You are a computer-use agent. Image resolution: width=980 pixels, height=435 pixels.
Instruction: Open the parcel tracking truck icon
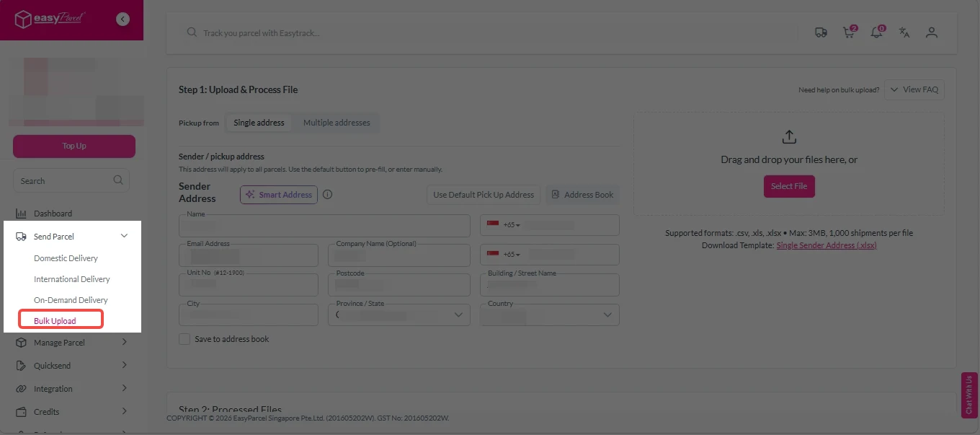[x=821, y=32]
